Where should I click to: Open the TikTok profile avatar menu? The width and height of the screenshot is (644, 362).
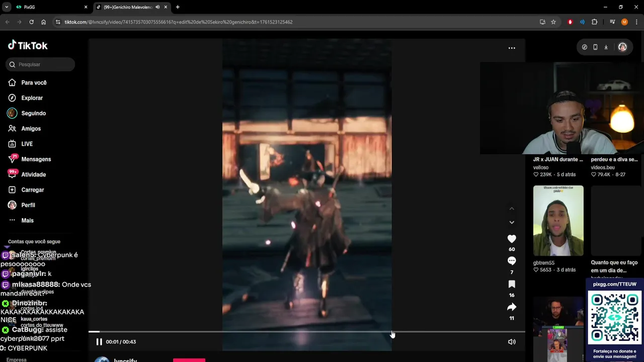[x=622, y=47]
